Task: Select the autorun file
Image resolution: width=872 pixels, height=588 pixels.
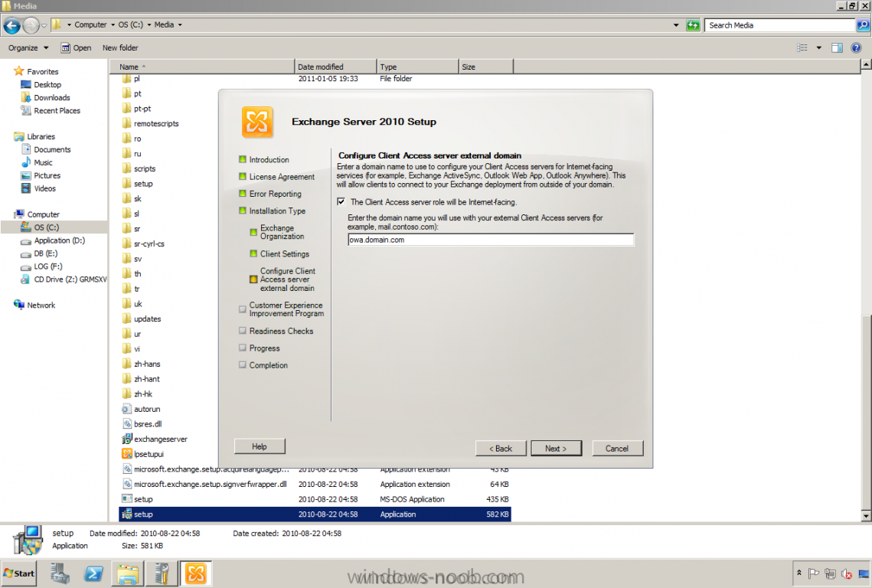Action: [142, 409]
